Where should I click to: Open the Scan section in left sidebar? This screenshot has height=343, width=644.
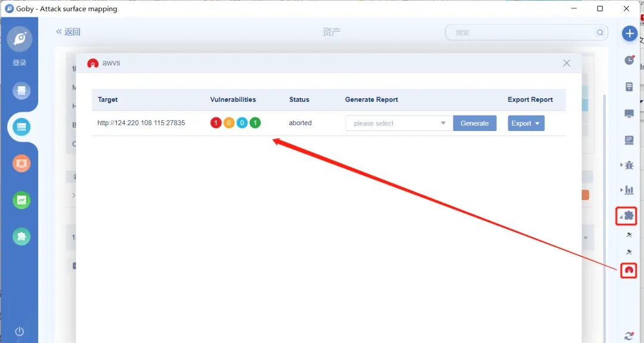tap(21, 91)
